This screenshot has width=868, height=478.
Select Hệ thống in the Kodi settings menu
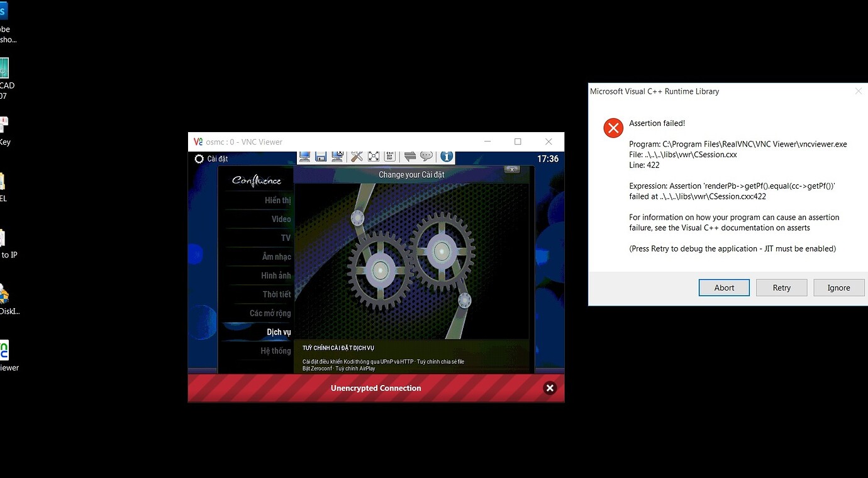coord(275,350)
